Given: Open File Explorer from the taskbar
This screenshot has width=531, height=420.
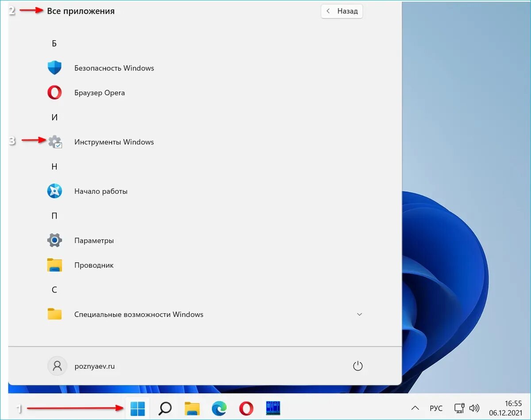Looking at the screenshot, I should tap(192, 408).
